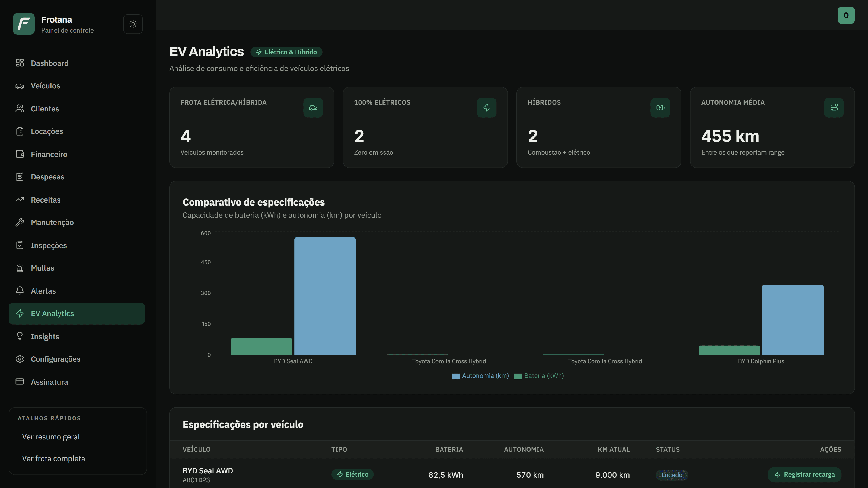Toggle Autonomia (km) legend blue swatch
868x488 pixels.
click(456, 376)
